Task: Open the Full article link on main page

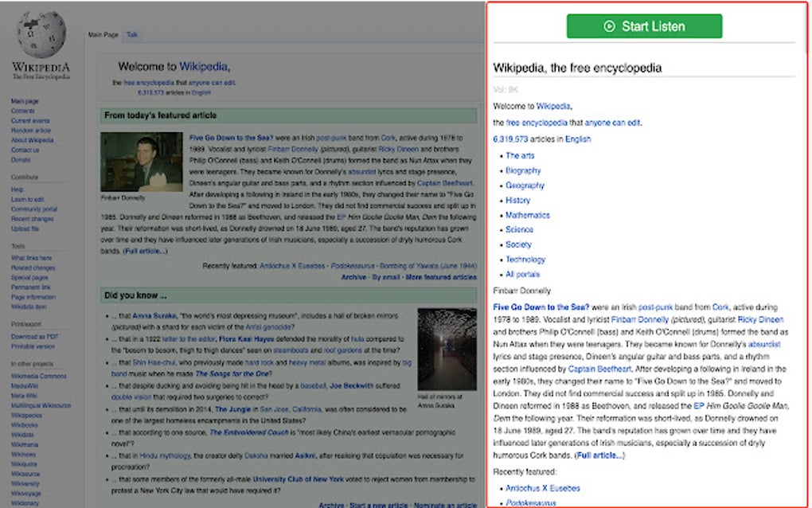Action: click(145, 251)
